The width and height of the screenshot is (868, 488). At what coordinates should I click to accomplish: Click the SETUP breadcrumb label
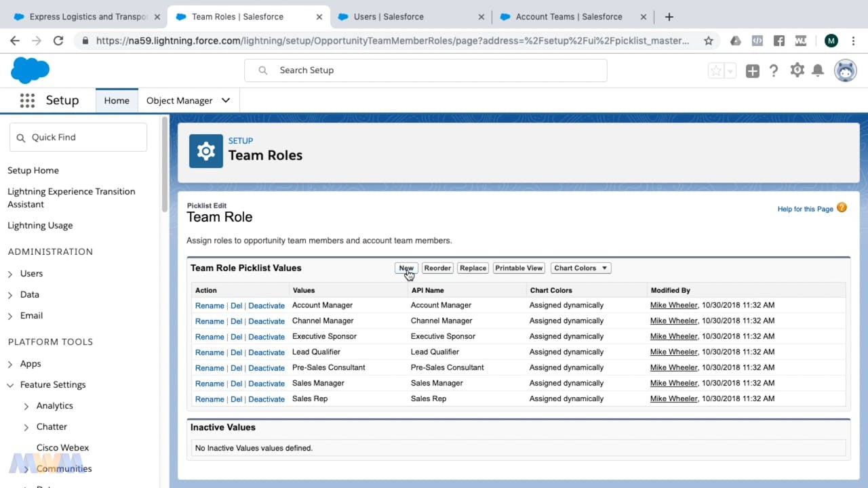click(241, 141)
